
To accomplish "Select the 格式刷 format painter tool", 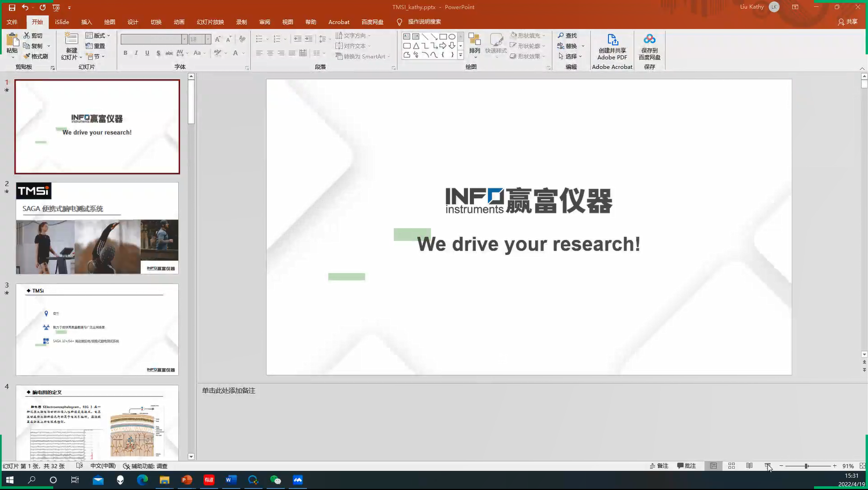I will (35, 56).
